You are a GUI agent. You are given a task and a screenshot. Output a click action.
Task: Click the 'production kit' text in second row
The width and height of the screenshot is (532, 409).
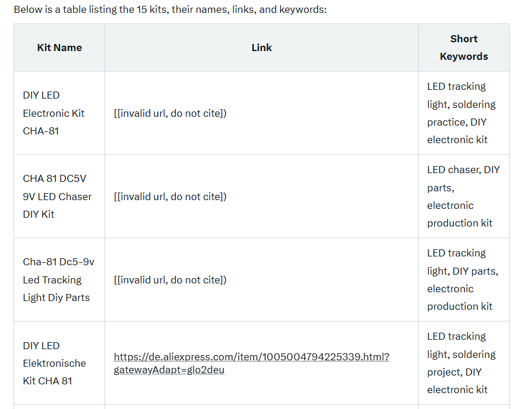pos(459,223)
